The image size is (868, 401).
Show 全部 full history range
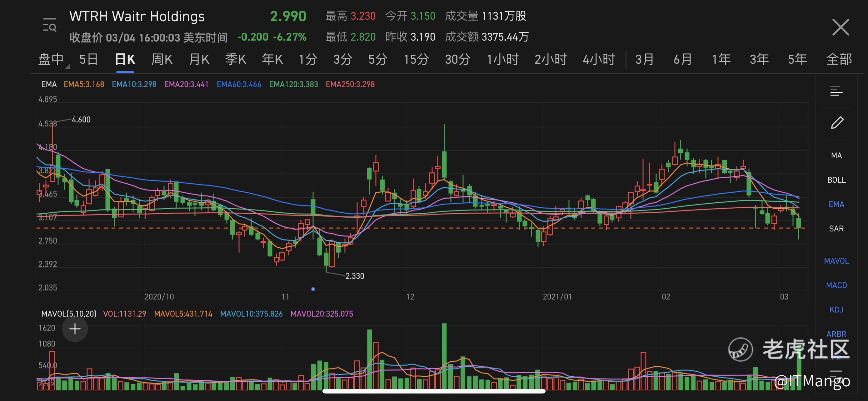coord(839,60)
